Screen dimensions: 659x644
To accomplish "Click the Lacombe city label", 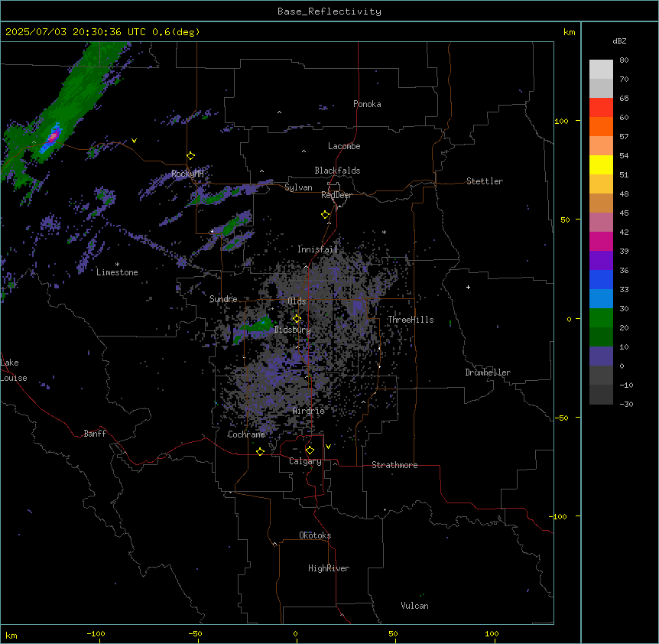I will coord(344,146).
